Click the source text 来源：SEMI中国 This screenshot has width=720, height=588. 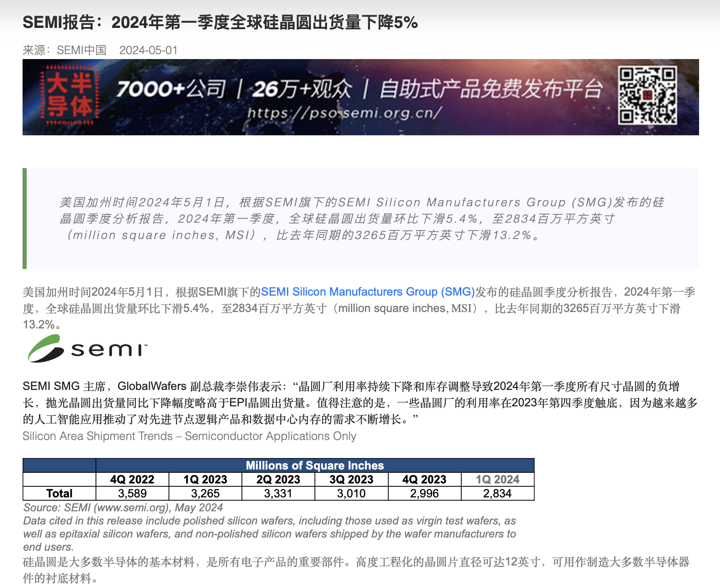pyautogui.click(x=64, y=50)
